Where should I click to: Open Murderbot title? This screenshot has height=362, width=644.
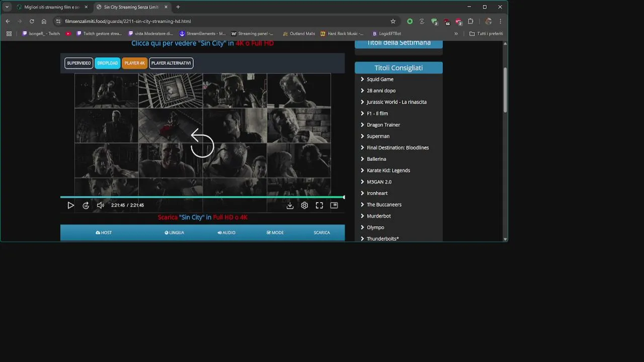[x=378, y=216]
